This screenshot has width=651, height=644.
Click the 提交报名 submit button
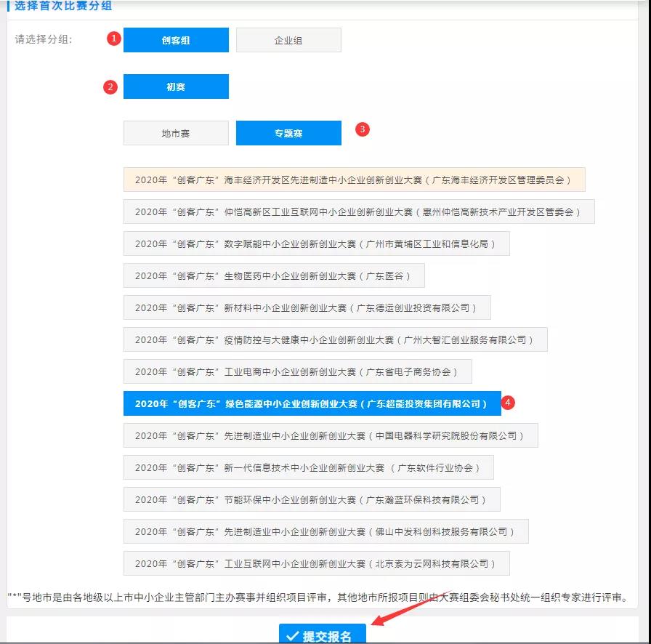pyautogui.click(x=323, y=635)
